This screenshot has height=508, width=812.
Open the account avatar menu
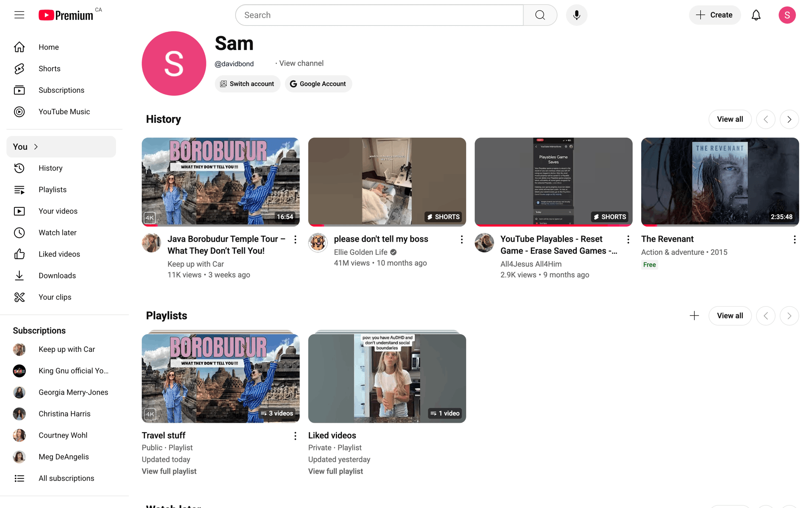pyautogui.click(x=787, y=15)
